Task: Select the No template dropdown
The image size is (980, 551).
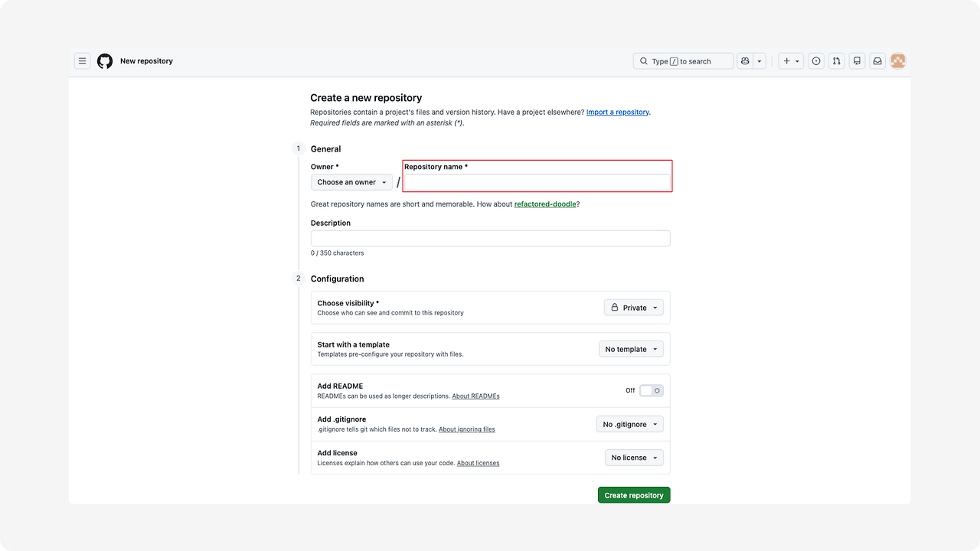Action: [x=631, y=348]
